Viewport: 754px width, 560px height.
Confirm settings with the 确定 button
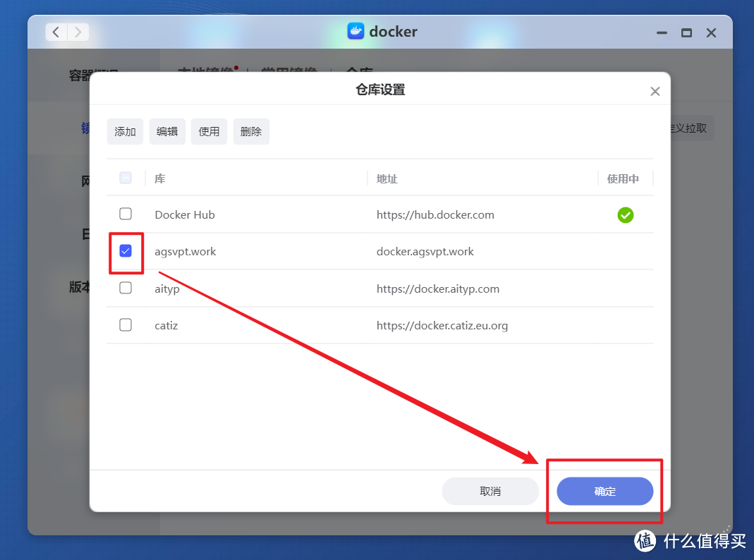click(x=605, y=491)
